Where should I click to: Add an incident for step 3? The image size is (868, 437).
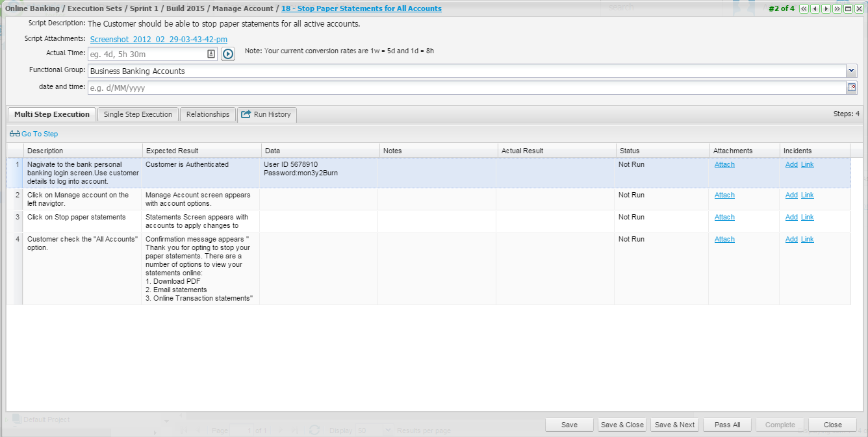click(x=791, y=218)
